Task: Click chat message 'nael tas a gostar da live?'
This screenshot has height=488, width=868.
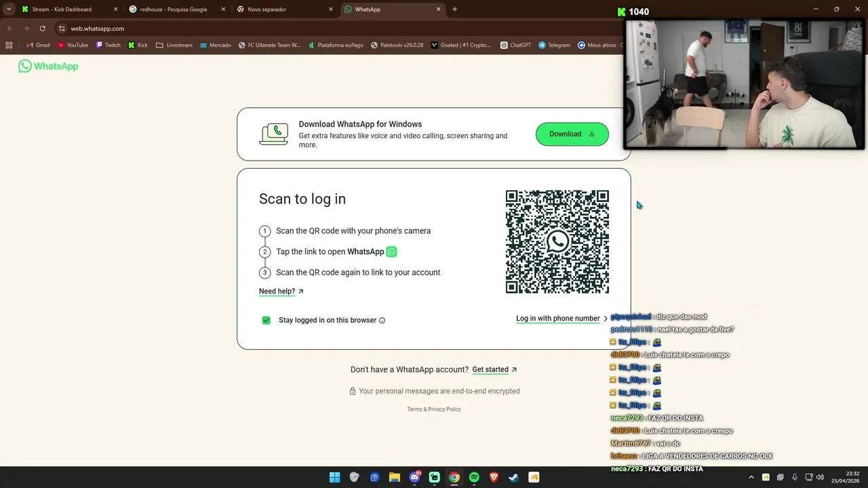Action: 695,329
